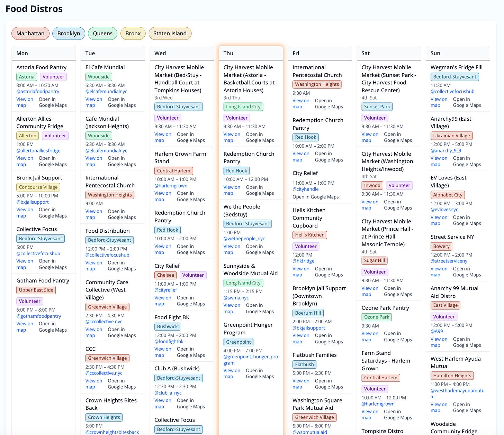Click the Ozone Park tag

point(377,317)
